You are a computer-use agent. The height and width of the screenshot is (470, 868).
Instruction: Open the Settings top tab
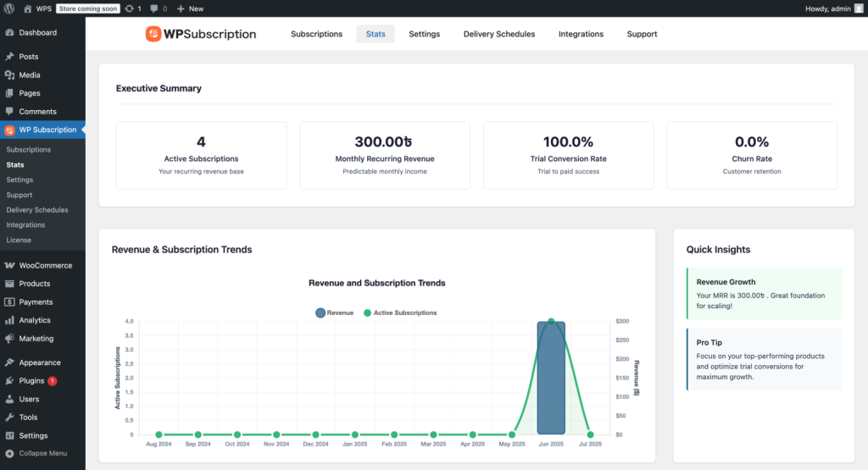[425, 34]
